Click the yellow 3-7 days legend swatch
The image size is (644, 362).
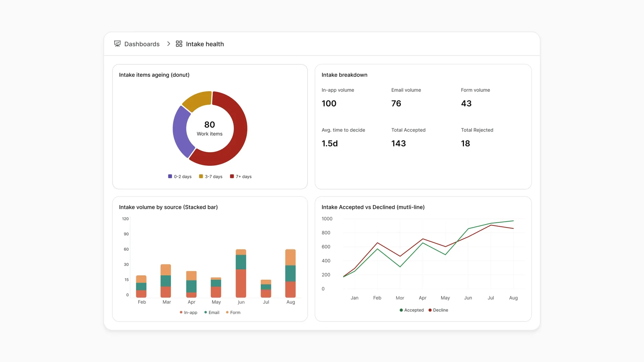tap(201, 176)
